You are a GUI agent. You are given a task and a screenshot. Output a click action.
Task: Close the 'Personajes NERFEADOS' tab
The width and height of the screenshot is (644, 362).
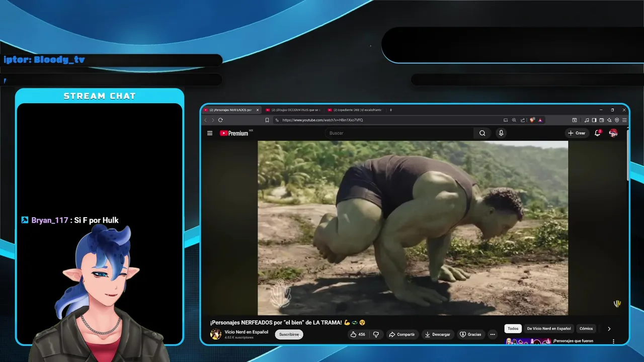pyautogui.click(x=258, y=110)
